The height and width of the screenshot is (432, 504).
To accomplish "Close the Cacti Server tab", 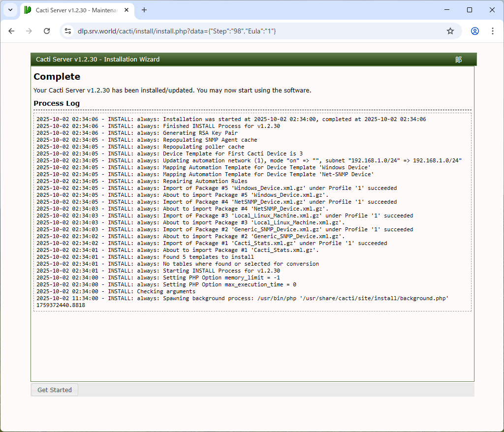I will click(126, 10).
